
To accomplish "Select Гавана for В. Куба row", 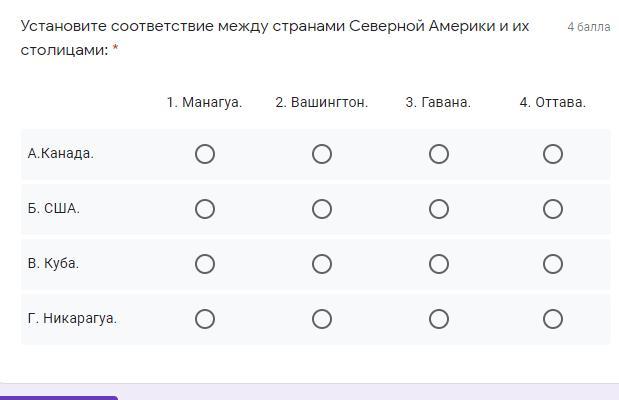I will pos(439,264).
